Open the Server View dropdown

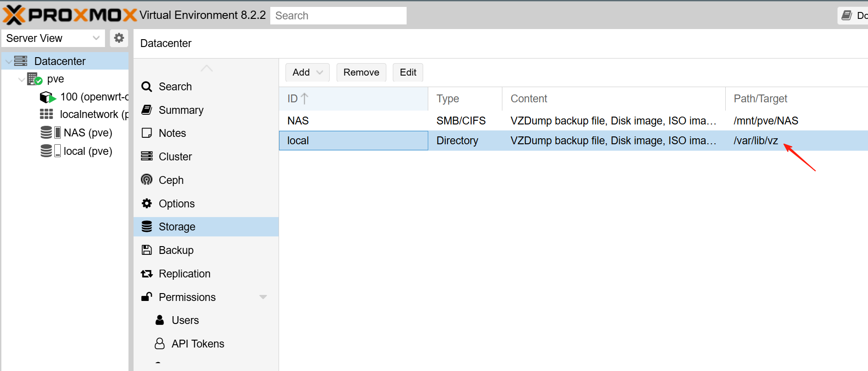point(53,38)
